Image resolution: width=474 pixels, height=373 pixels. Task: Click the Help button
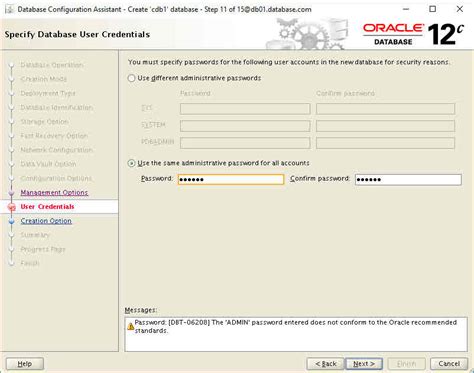click(x=25, y=364)
